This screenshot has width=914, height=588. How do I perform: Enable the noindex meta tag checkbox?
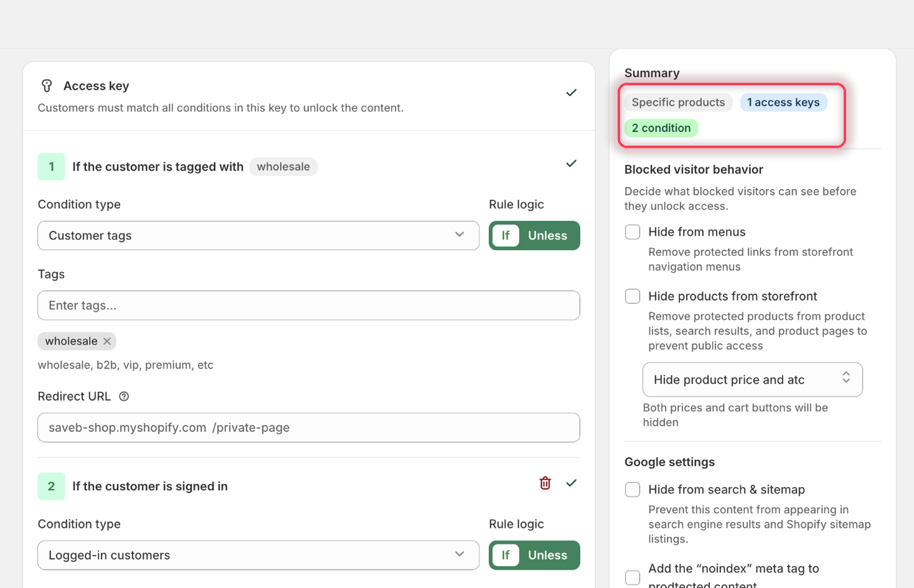pyautogui.click(x=633, y=577)
